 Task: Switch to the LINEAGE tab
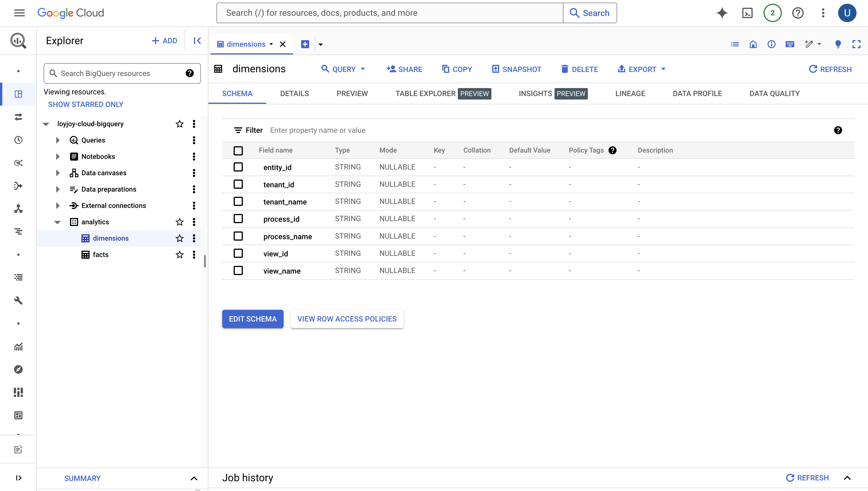click(630, 93)
